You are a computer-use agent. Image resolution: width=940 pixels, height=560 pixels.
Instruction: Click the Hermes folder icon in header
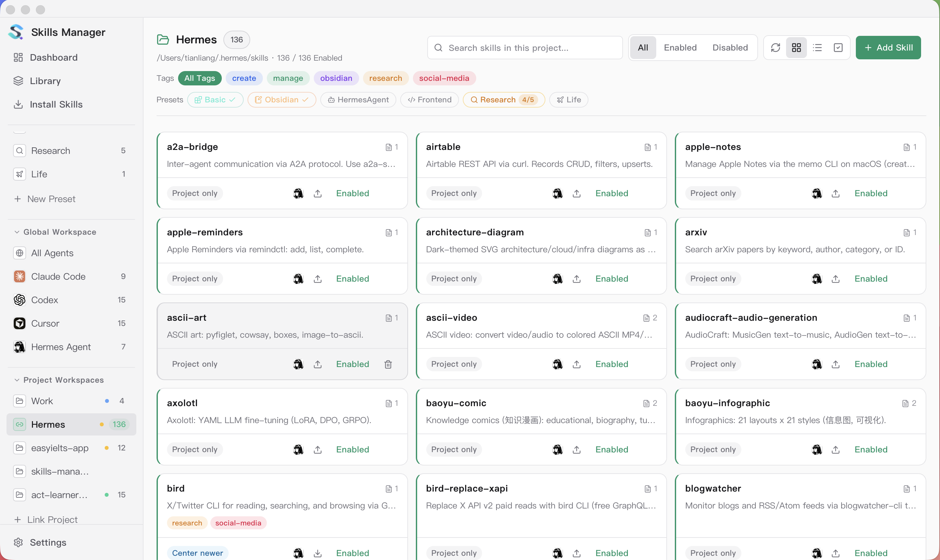click(163, 40)
